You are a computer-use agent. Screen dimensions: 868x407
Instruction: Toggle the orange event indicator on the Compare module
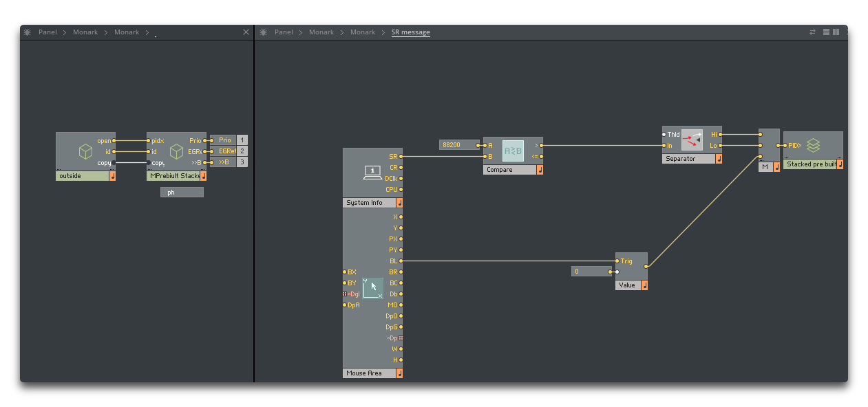coord(540,169)
